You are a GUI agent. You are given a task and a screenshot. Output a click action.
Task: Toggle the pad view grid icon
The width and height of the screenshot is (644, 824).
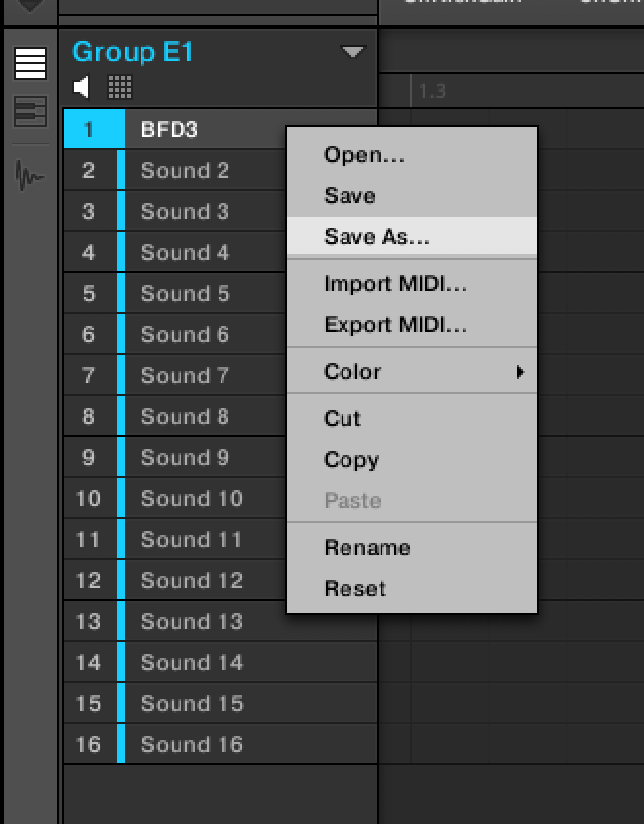(120, 88)
